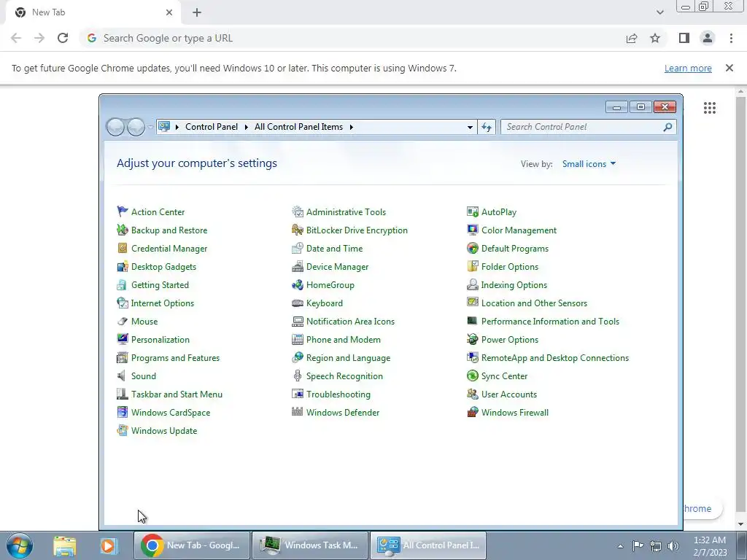Show hidden tray icons arrow
This screenshot has width=747, height=560.
tap(620, 545)
